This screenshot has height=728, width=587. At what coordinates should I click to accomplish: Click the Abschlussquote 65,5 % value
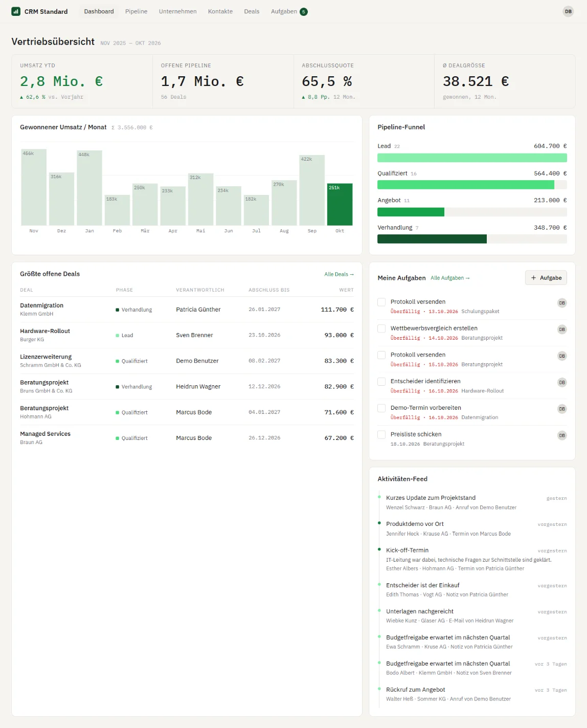click(x=327, y=81)
